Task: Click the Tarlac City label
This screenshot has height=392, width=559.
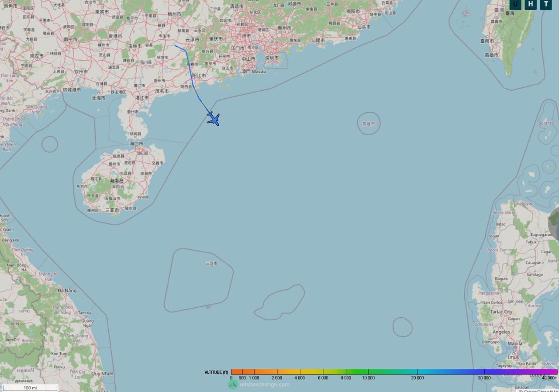Action: (x=502, y=312)
